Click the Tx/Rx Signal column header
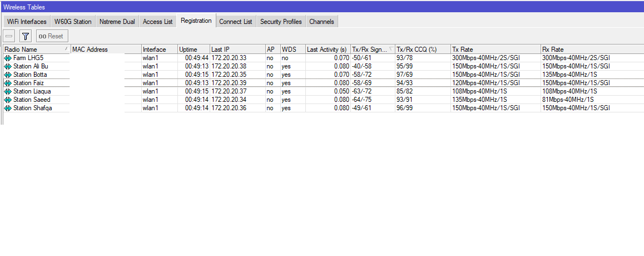 point(373,50)
